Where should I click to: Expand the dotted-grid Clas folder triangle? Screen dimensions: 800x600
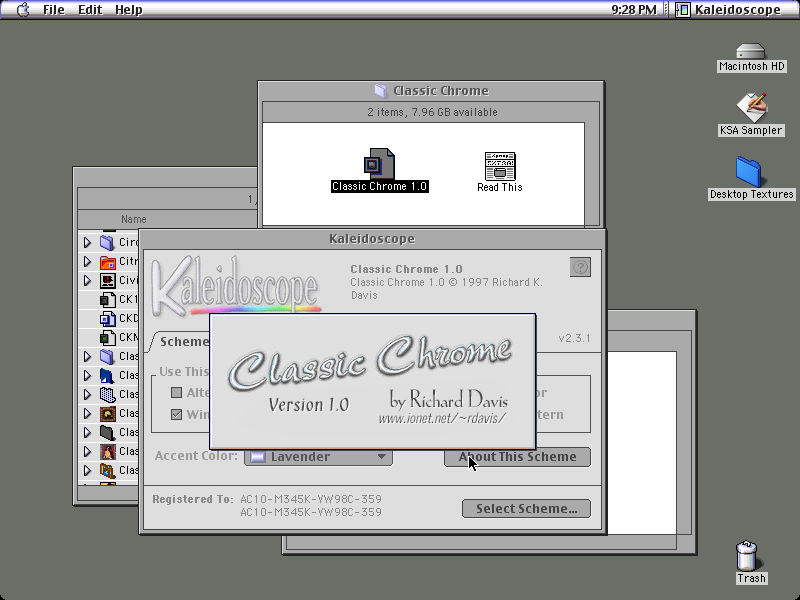(x=87, y=394)
